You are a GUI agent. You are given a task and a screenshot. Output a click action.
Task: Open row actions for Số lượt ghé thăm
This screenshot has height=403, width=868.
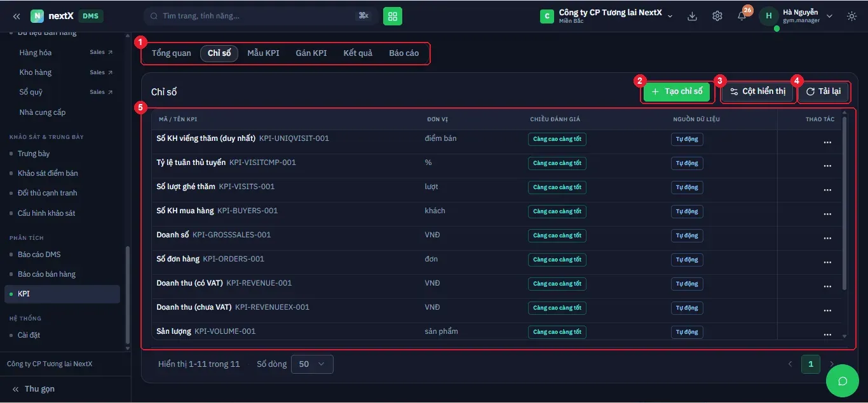click(827, 190)
